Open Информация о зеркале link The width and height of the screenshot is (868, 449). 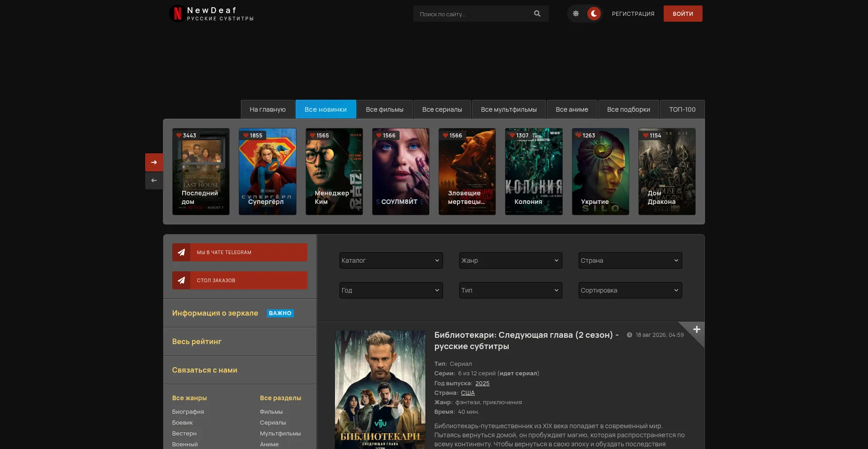pyautogui.click(x=215, y=313)
